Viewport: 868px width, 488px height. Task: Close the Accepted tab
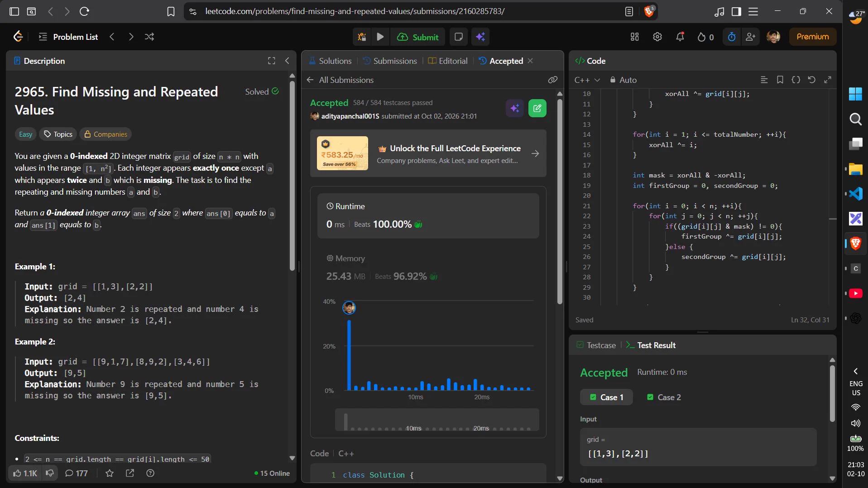click(x=530, y=61)
